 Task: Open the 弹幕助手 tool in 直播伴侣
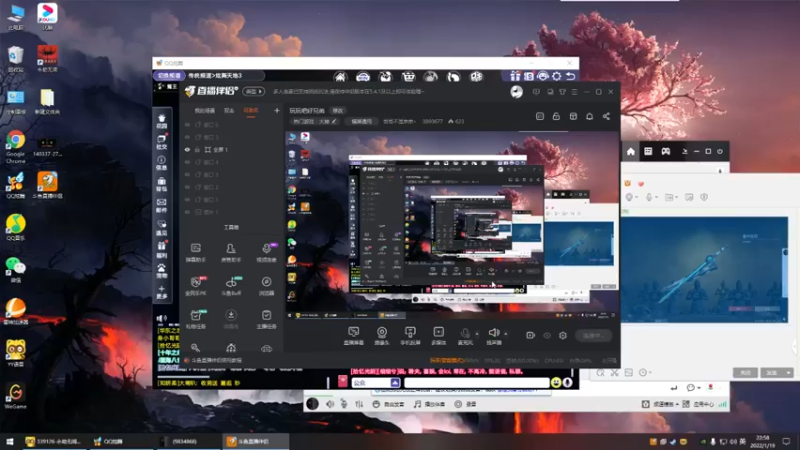(x=195, y=253)
